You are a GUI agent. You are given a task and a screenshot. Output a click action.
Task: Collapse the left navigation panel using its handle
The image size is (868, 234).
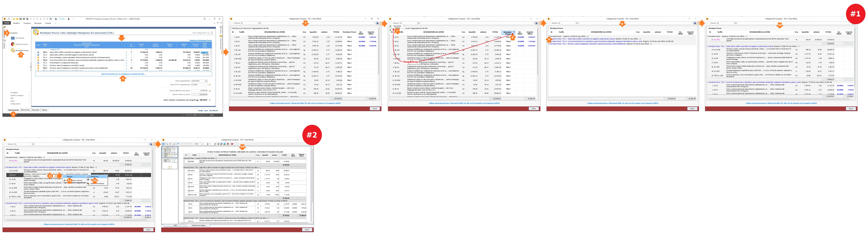[31, 66]
